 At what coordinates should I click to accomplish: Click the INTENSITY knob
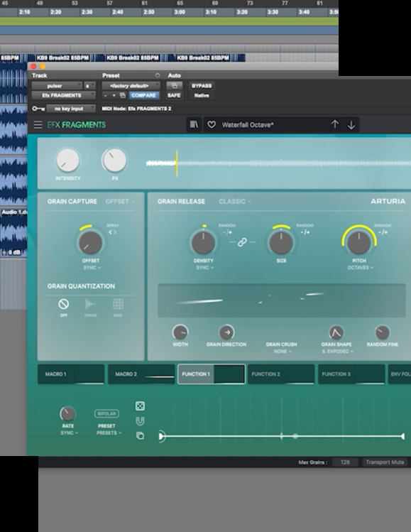(68, 160)
